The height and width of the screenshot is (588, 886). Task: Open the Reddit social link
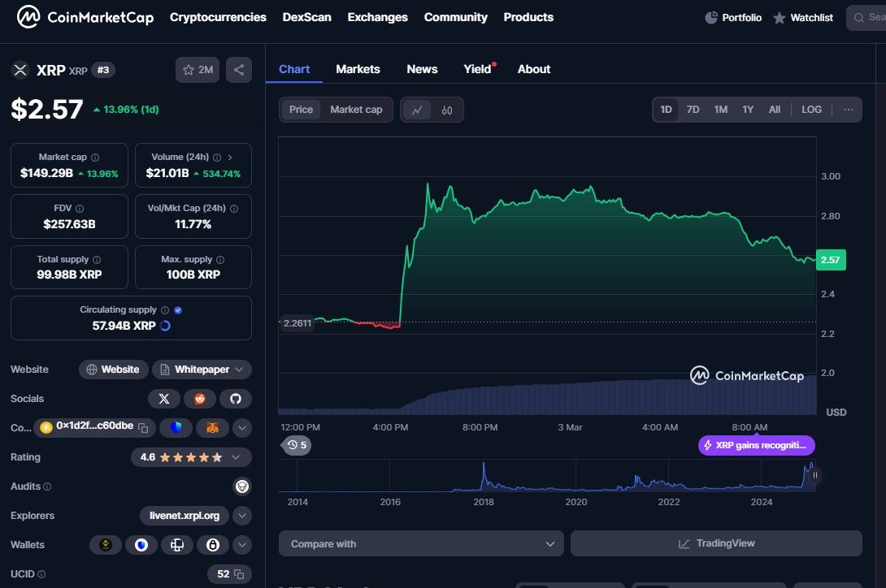pyautogui.click(x=199, y=399)
